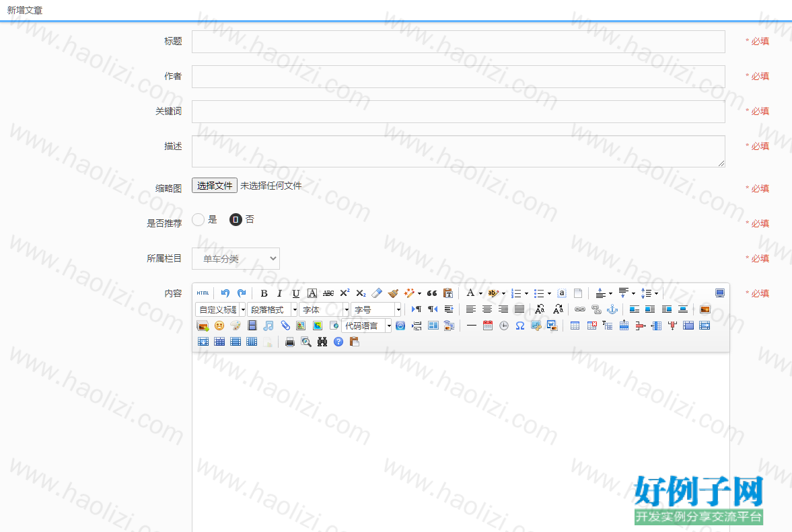Image resolution: width=792 pixels, height=532 pixels.
Task: Toggle fullscreen monitor icon
Action: pos(720,293)
